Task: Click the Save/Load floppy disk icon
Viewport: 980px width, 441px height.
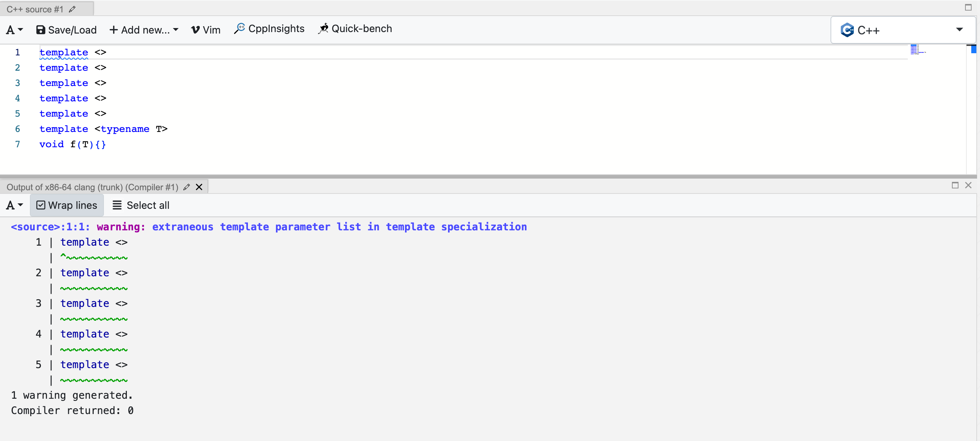Action: [40, 30]
